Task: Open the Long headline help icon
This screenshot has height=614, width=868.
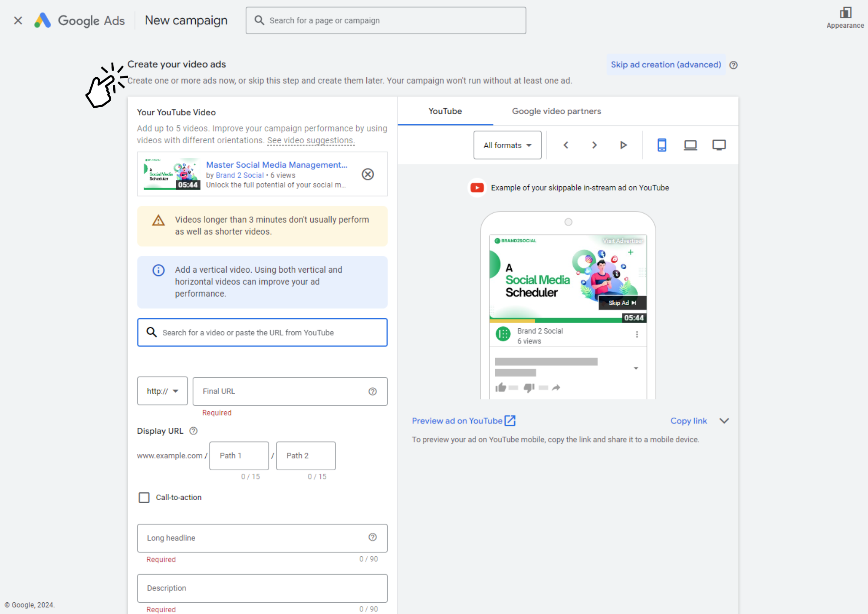Action: 372,537
